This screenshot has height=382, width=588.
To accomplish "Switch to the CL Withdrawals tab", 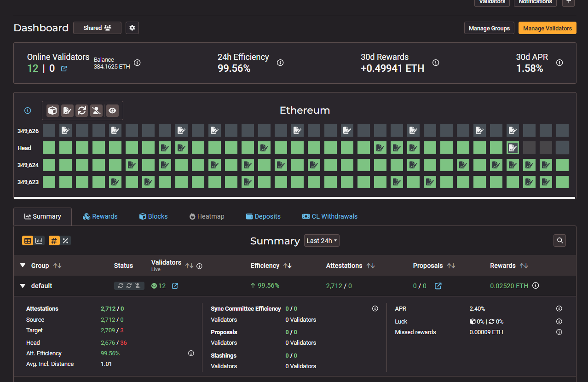I will pos(329,216).
